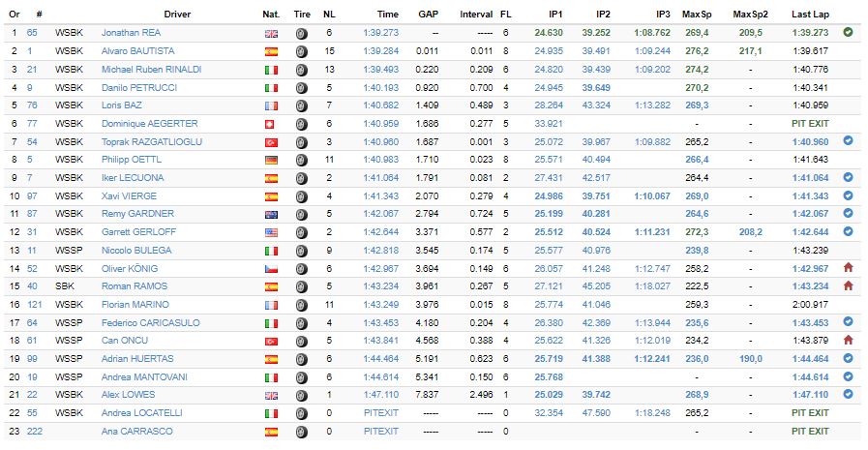Click rider number 222 link
The width and height of the screenshot is (868, 450).
tap(34, 432)
